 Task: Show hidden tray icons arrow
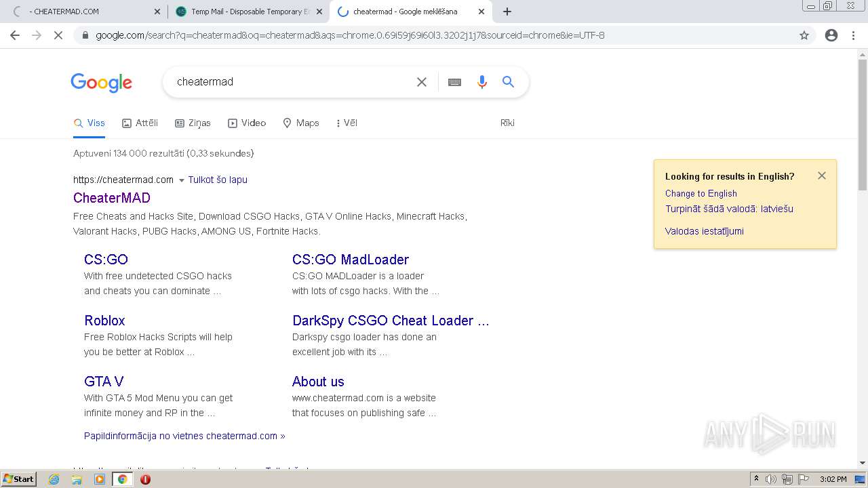pos(756,479)
